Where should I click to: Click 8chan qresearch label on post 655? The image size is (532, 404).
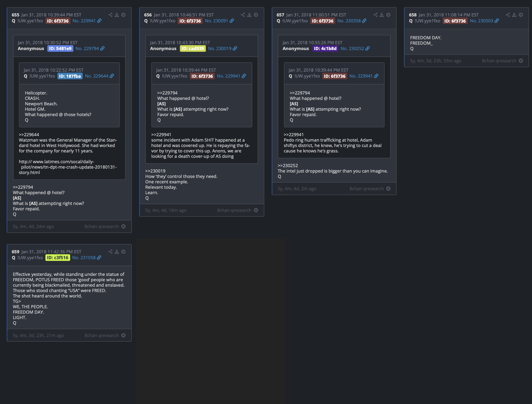pos(102,226)
